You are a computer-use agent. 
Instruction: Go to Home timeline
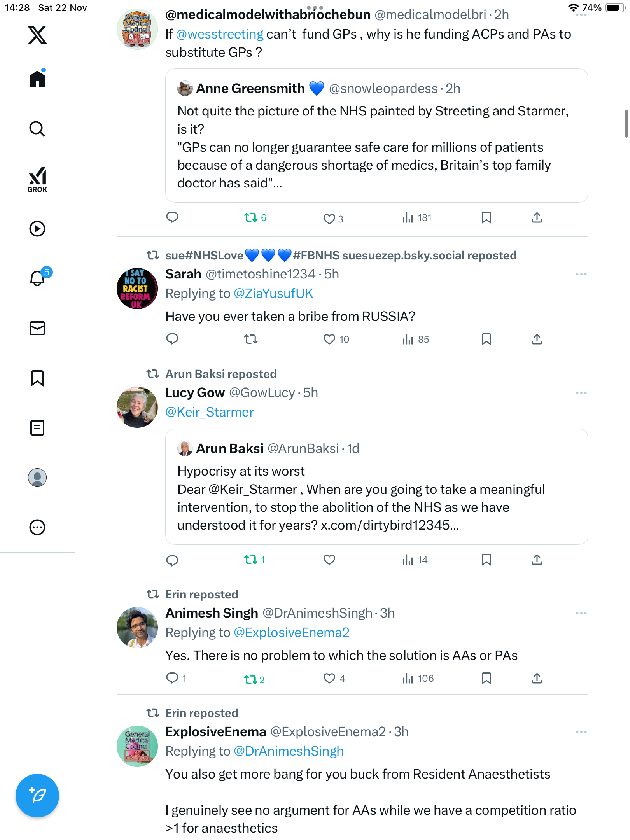tap(37, 79)
